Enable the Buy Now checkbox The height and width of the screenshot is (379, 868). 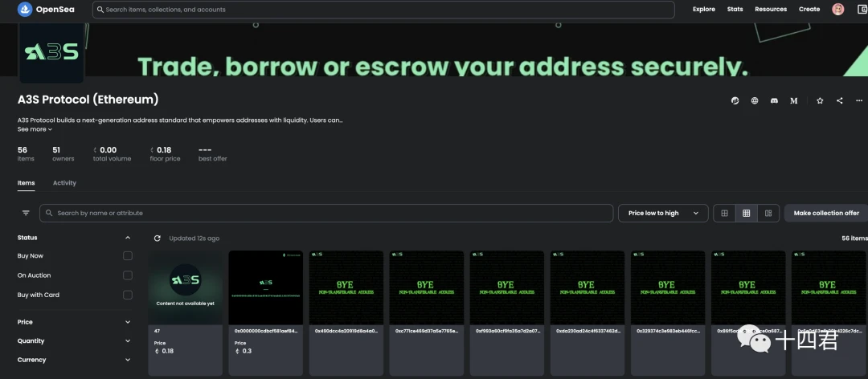(x=128, y=255)
